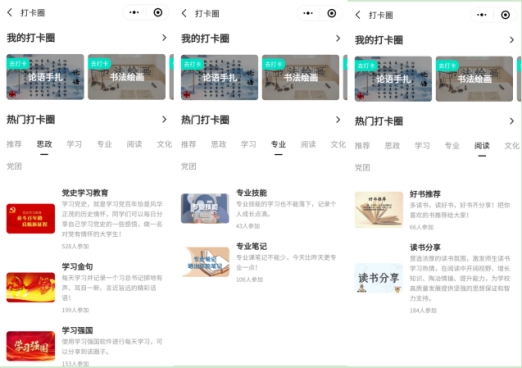Tap the middle panel's 去打卡 badge on 书法绘画
522x368 pixels.
coord(273,64)
